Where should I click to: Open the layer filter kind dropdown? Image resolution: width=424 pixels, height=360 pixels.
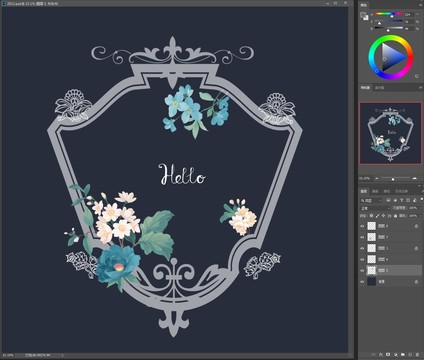click(x=371, y=200)
